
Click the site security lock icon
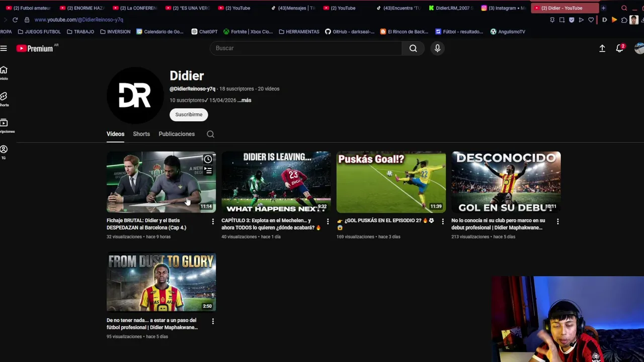(x=27, y=20)
